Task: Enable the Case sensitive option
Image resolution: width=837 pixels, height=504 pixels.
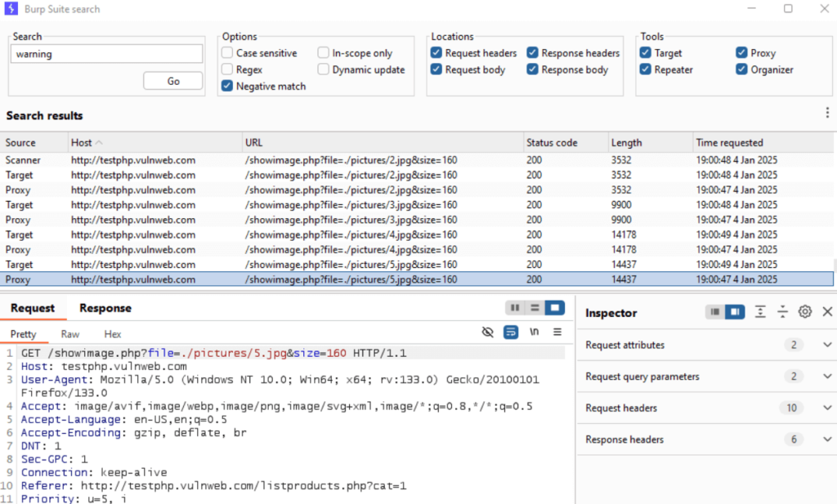Action: (x=227, y=53)
